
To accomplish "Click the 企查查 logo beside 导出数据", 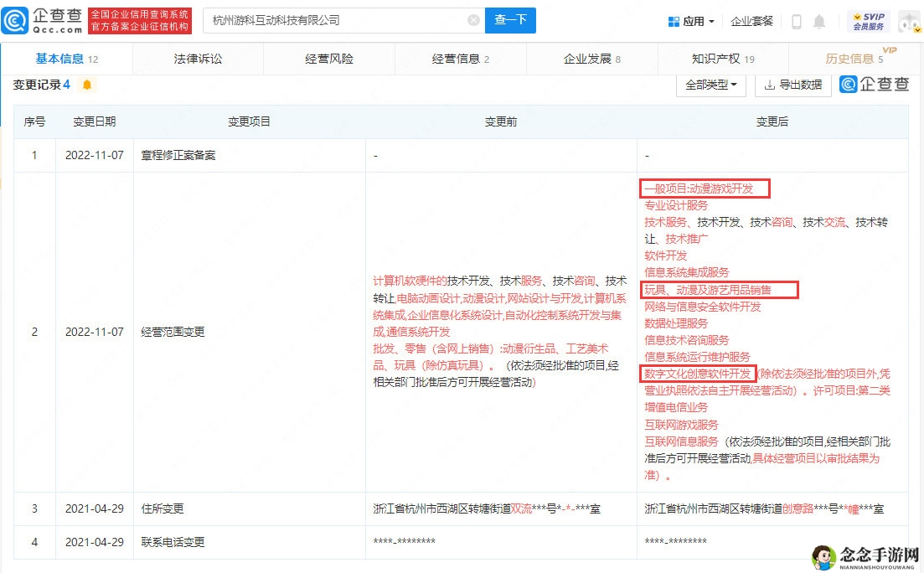I will click(x=875, y=85).
